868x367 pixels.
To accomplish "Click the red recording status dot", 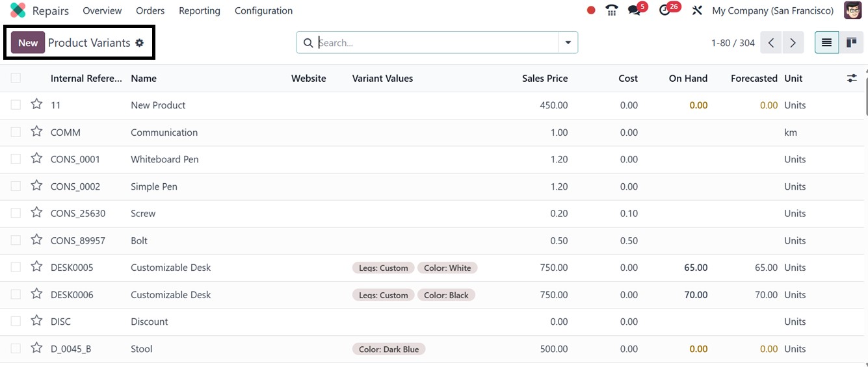I will [591, 10].
